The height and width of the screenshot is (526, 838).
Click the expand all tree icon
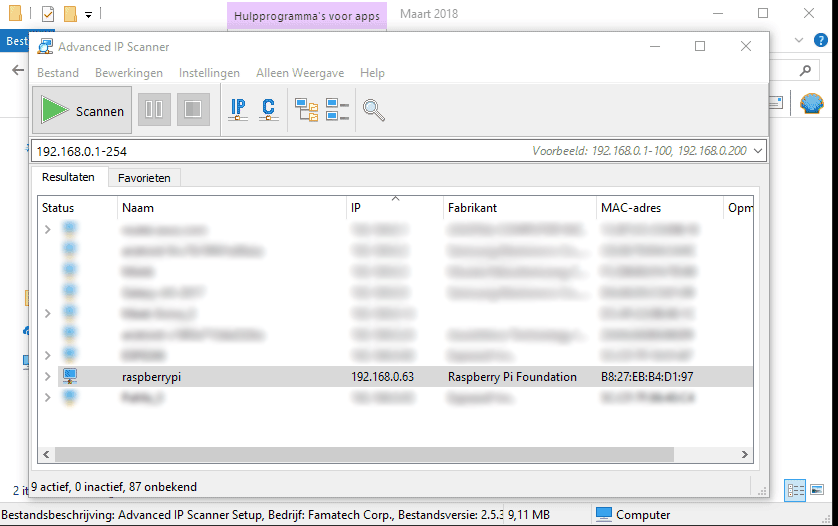tap(307, 110)
